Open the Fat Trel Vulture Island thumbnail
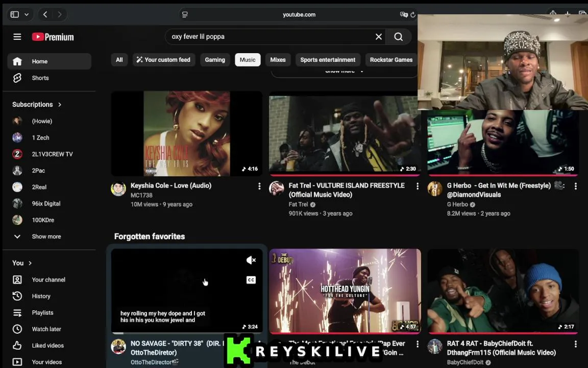Image resolution: width=588 pixels, height=368 pixels. [345, 134]
